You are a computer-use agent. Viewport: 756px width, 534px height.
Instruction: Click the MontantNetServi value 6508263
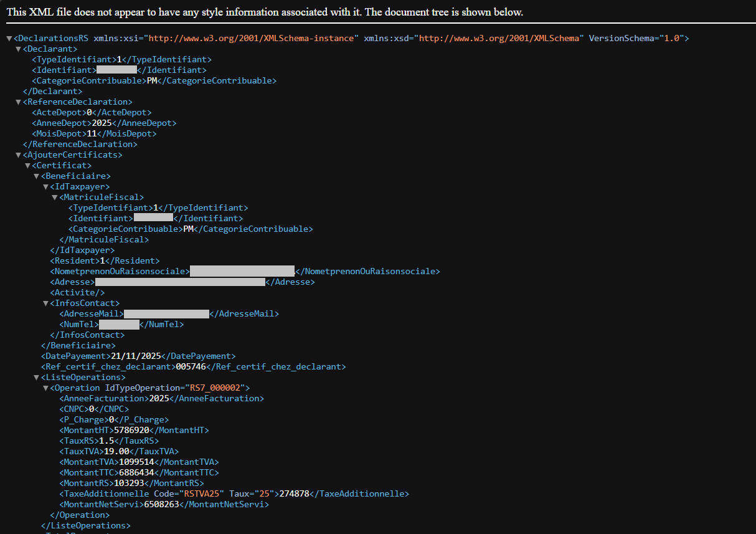tap(161, 505)
